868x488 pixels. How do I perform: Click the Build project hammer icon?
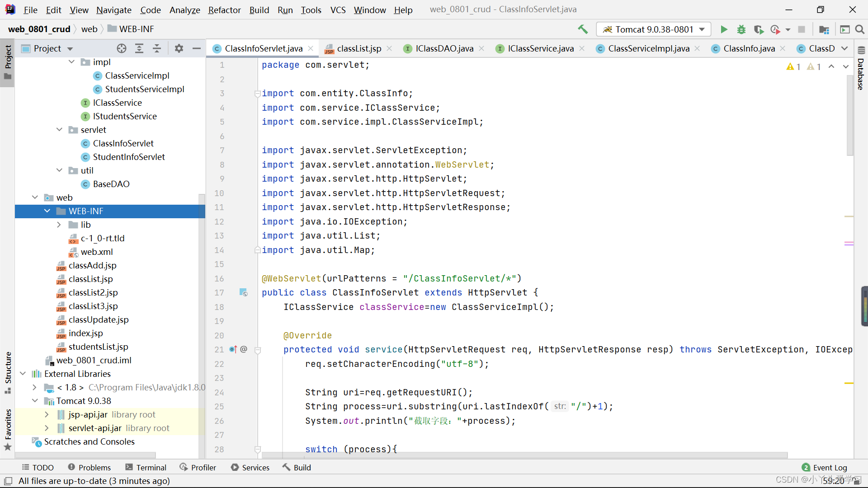(x=583, y=29)
